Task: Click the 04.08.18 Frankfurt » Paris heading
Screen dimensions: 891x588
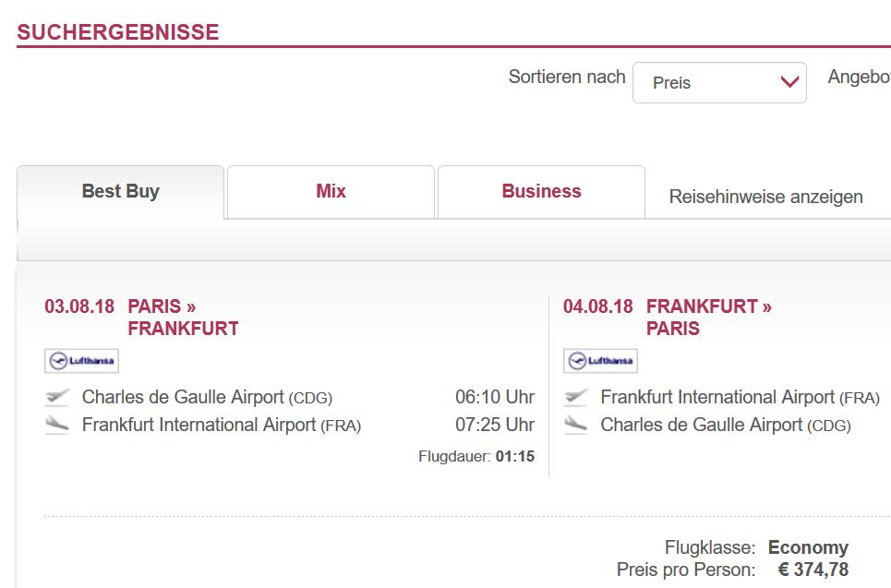Action: (668, 317)
